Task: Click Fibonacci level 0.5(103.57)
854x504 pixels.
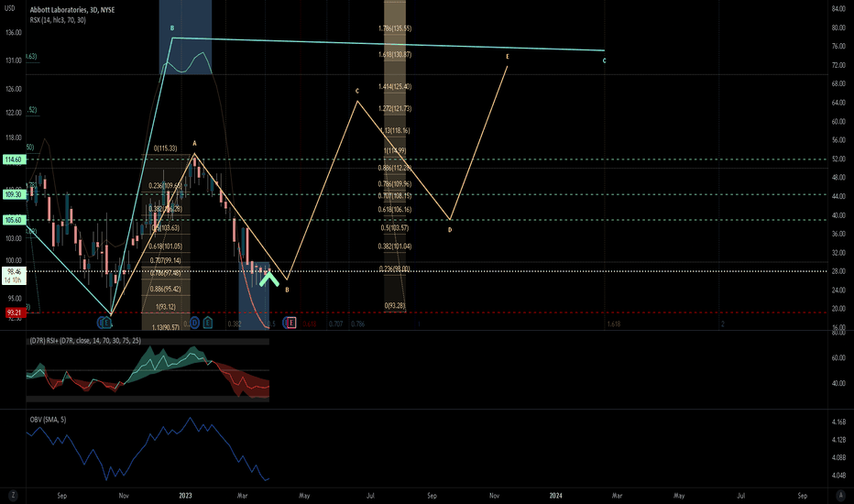Action: click(x=395, y=228)
